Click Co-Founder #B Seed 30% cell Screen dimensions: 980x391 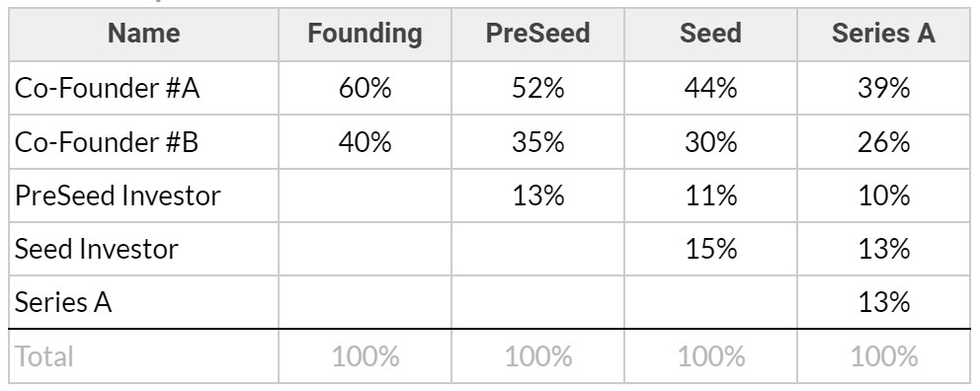click(x=710, y=142)
